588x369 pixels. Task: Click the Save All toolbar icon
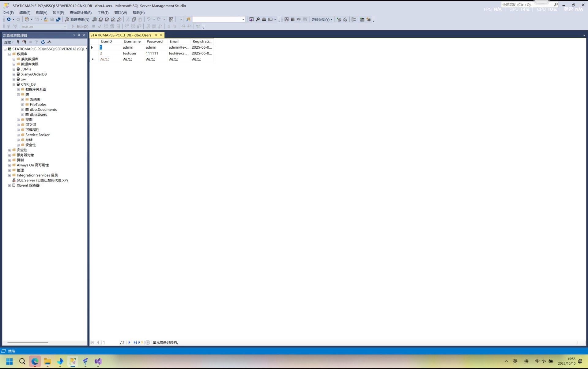point(58,19)
